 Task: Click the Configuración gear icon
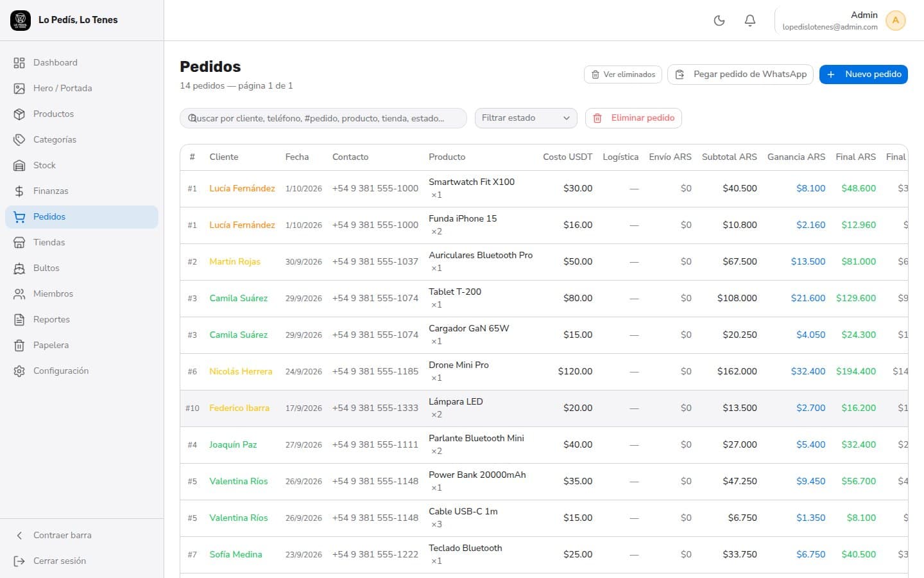pos(19,371)
